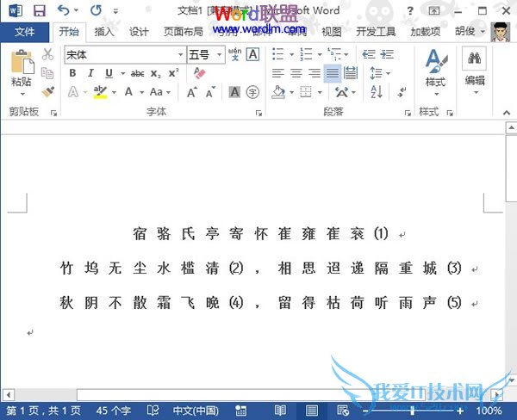The width and height of the screenshot is (517, 420).
Task: Switch to the 开发工具 tab
Action: (x=376, y=32)
